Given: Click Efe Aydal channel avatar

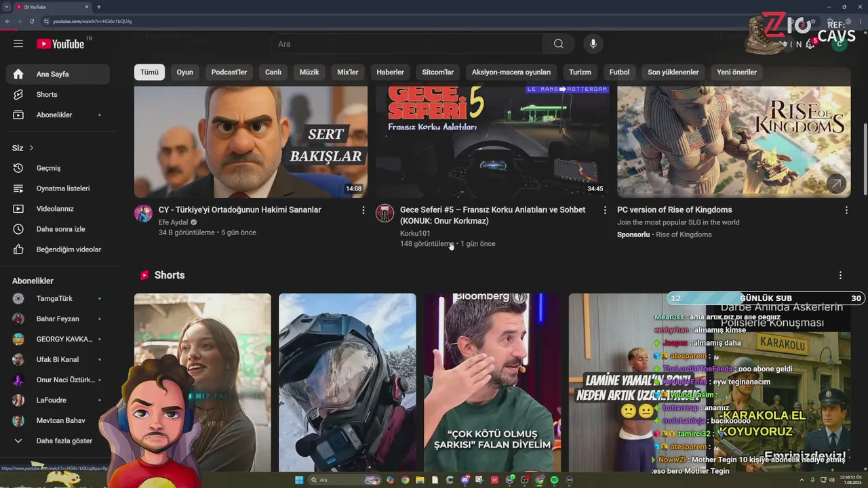Looking at the screenshot, I should click(x=143, y=213).
